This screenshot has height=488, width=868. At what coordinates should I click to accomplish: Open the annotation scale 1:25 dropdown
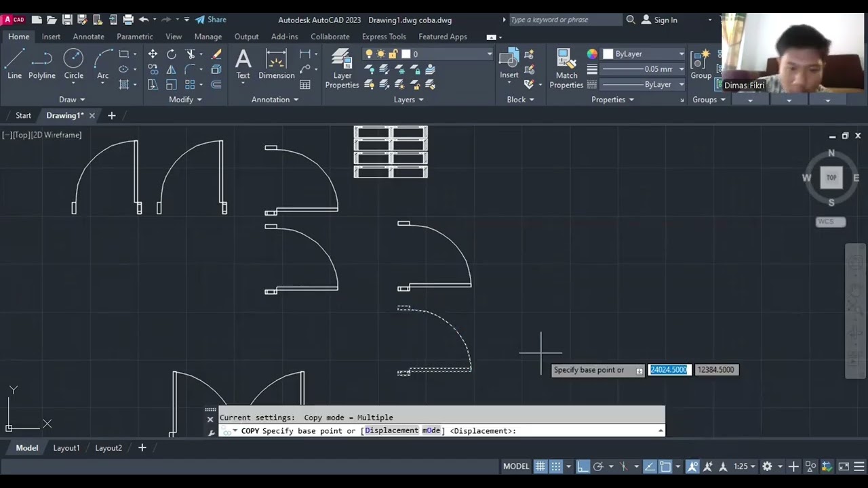coord(744,466)
